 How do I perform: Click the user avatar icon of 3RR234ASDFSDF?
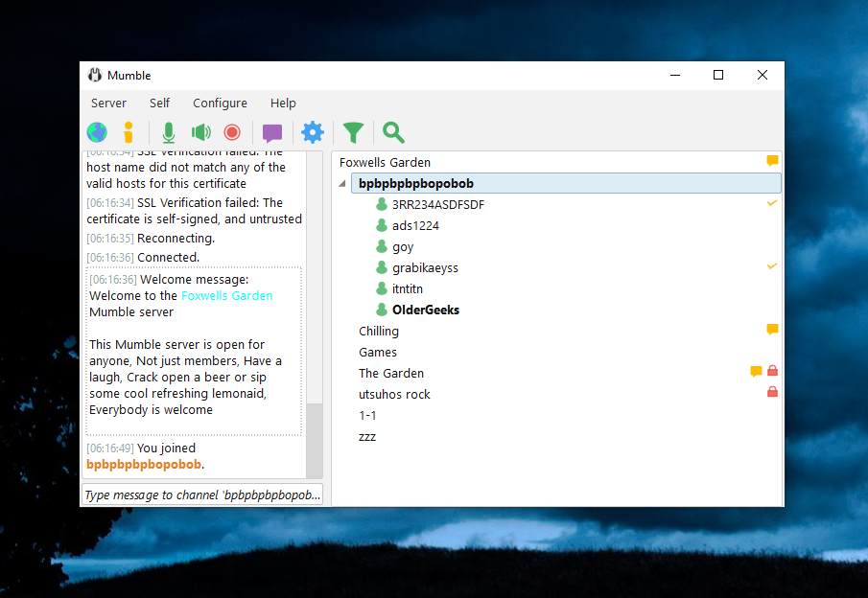382,204
